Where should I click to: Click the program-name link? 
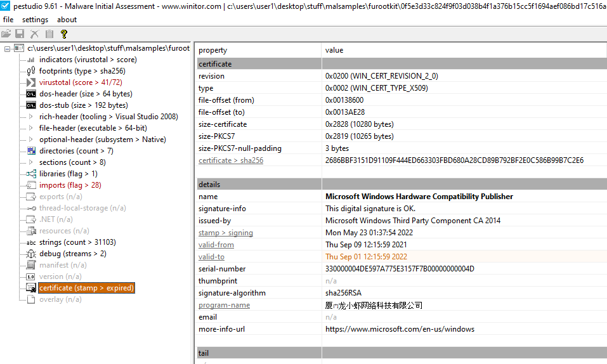point(224,305)
